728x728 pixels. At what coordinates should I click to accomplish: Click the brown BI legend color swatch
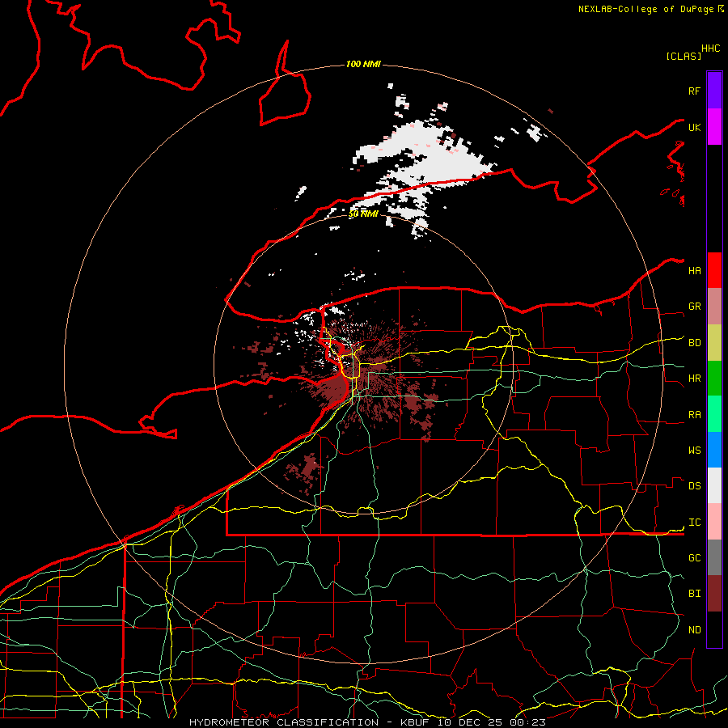tap(714, 594)
